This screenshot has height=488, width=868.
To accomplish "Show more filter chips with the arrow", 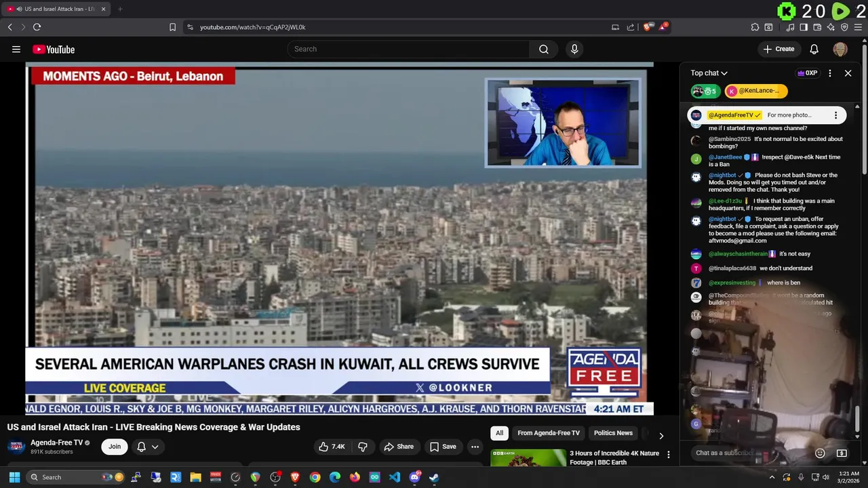I will pos(661,436).
